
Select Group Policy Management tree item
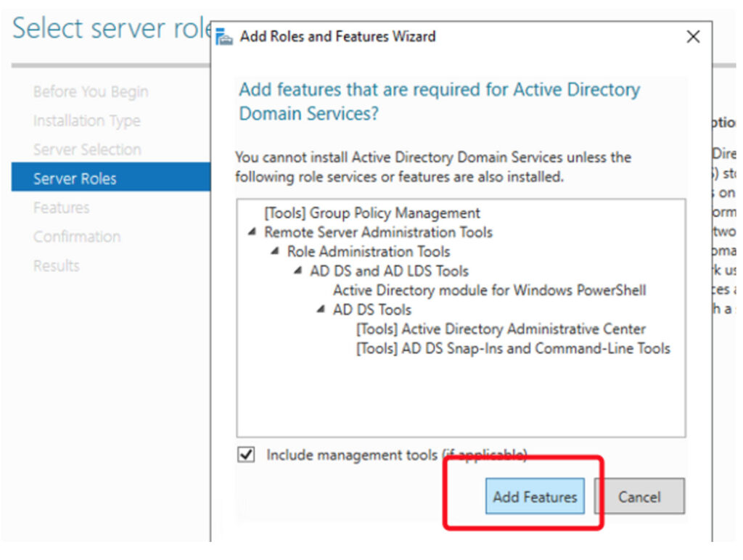pos(371,213)
